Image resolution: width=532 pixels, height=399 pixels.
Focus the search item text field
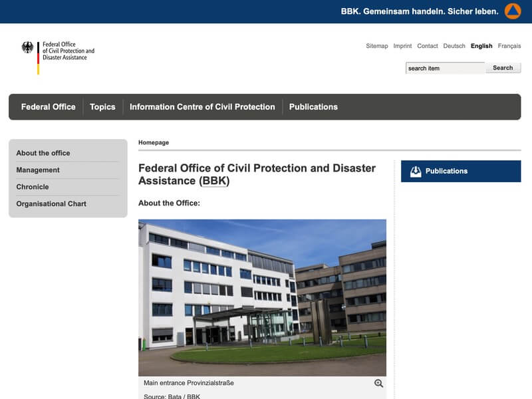445,68
